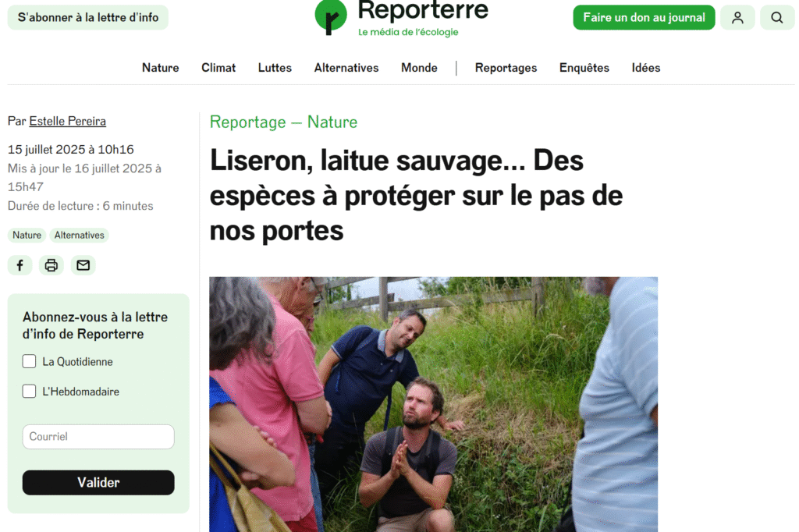The height and width of the screenshot is (532, 799).
Task: Open the search magnifier icon
Action: [776, 18]
